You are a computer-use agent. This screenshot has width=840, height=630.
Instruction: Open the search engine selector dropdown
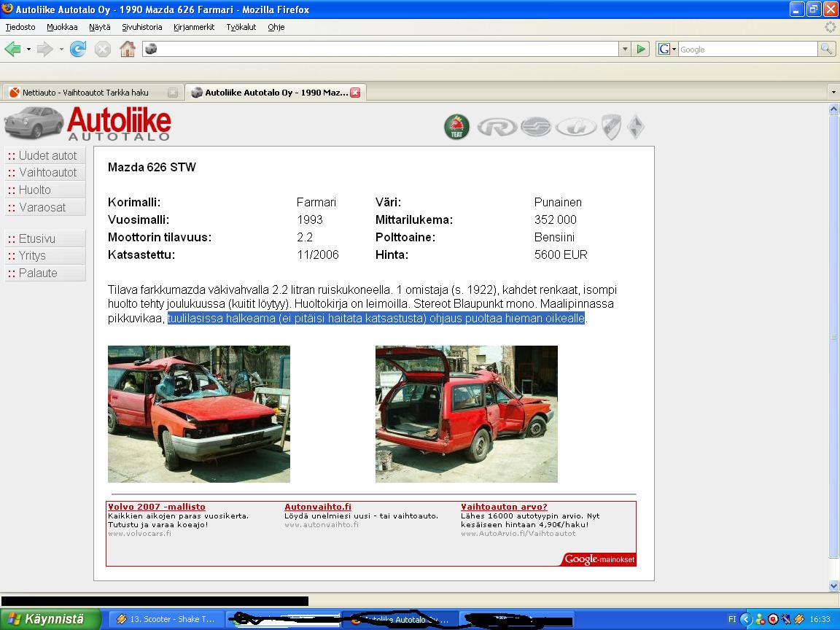666,49
